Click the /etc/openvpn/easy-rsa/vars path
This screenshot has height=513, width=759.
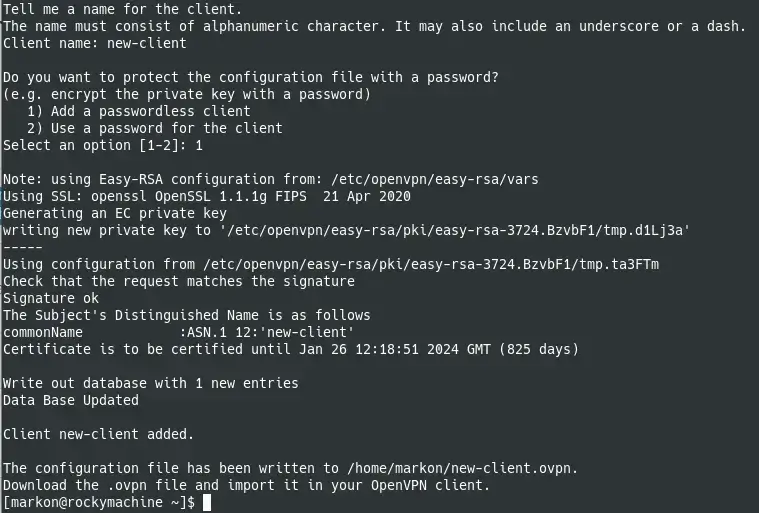click(435, 179)
